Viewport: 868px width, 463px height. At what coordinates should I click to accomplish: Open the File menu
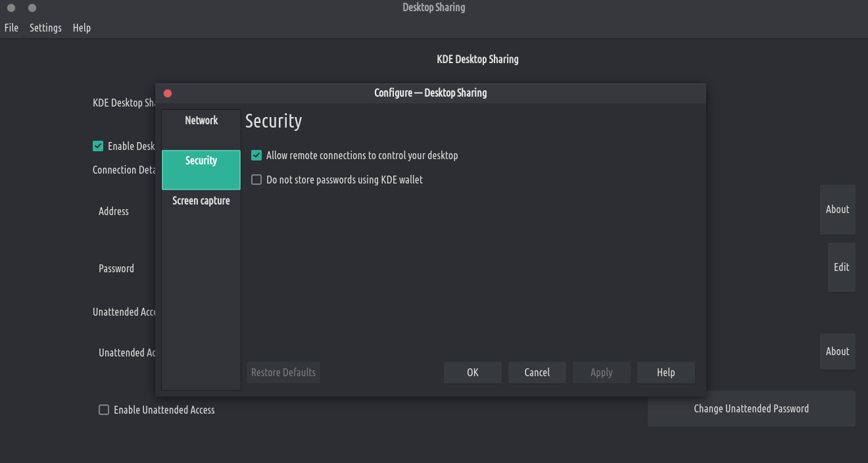(11, 28)
